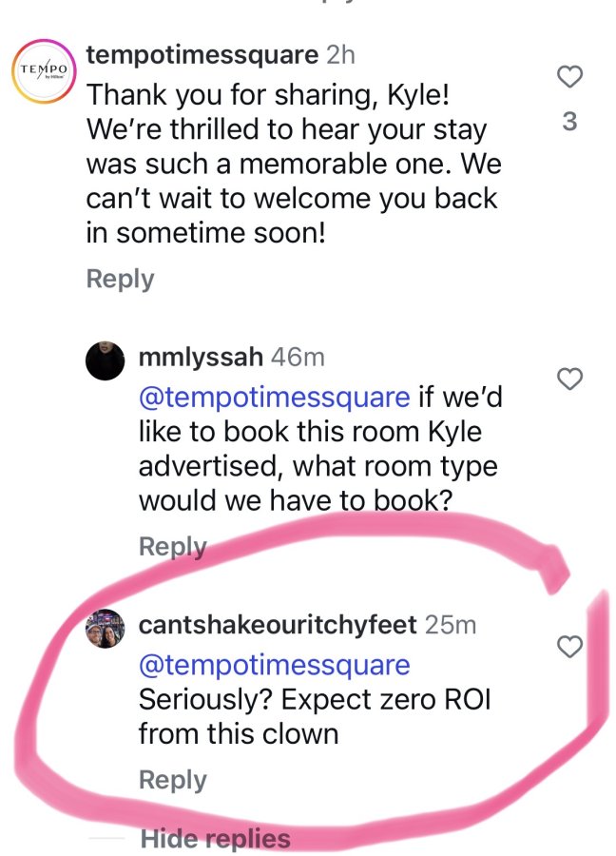The width and height of the screenshot is (616, 856).
Task: Open the tempotimessquare username at top
Action: click(202, 55)
